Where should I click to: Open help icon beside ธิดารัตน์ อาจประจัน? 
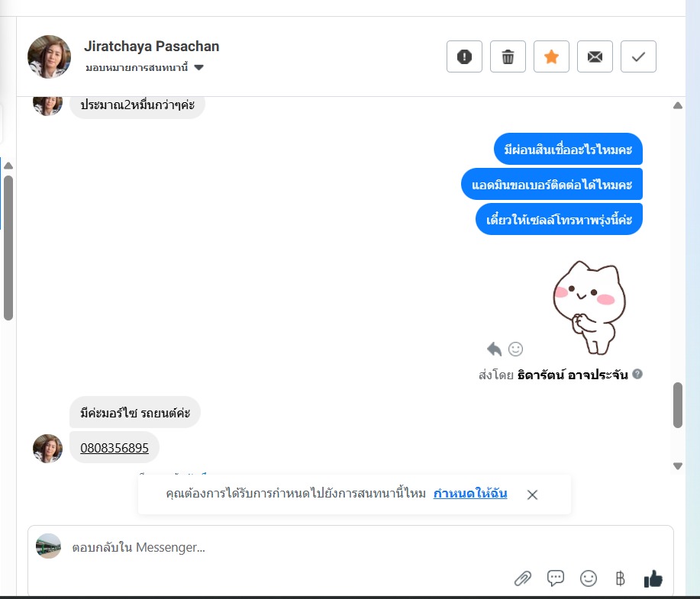[637, 374]
